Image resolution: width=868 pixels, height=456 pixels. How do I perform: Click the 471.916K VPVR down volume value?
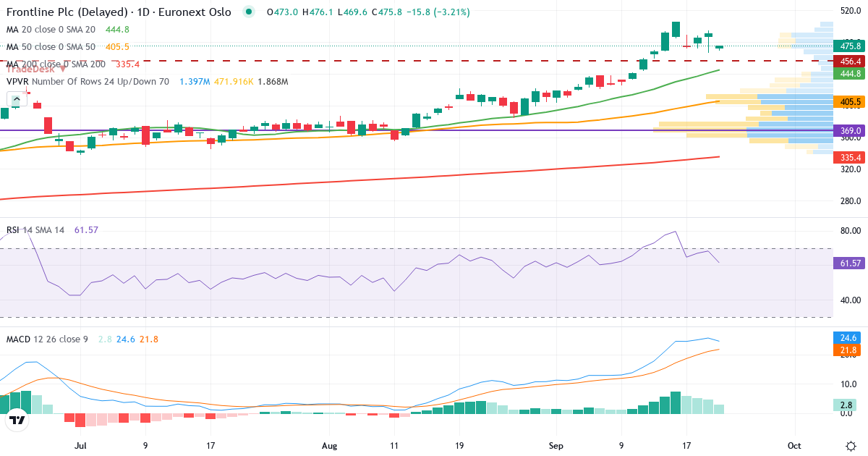[x=233, y=82]
